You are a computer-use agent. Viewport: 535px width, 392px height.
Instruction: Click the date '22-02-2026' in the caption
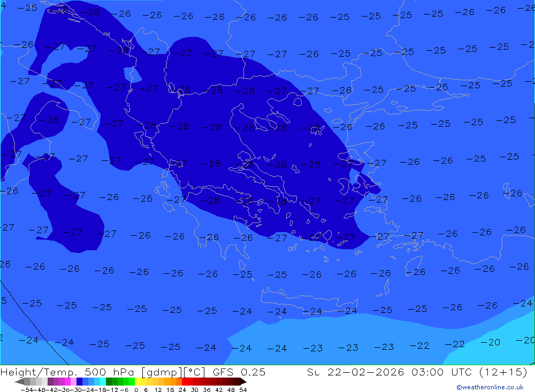(x=365, y=372)
